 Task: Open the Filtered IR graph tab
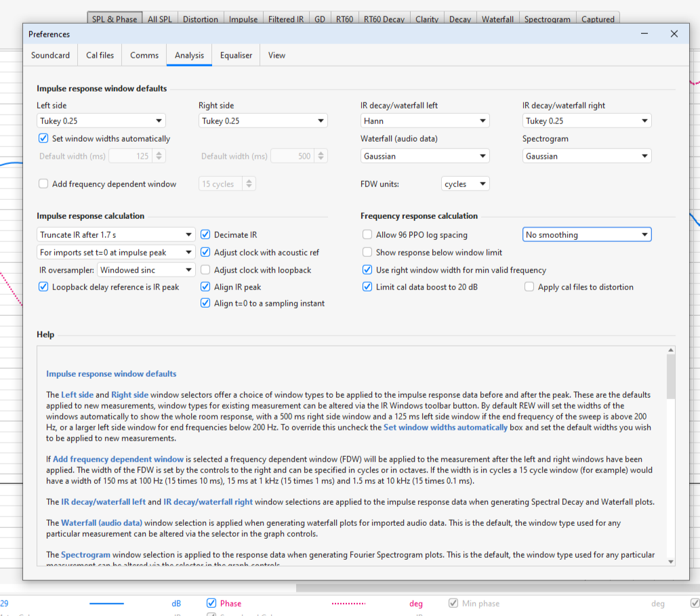tap(286, 19)
